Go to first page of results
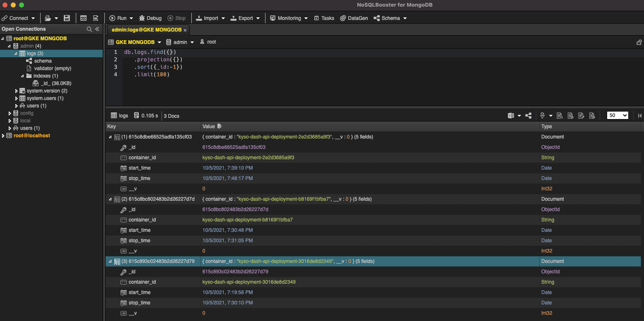The width and height of the screenshot is (644, 321). [x=640, y=116]
